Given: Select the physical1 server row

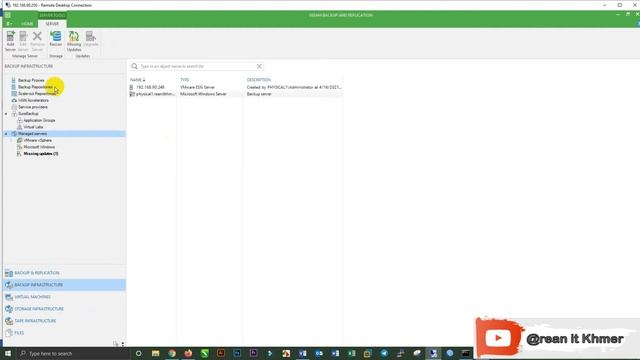Looking at the screenshot, I should (236, 94).
